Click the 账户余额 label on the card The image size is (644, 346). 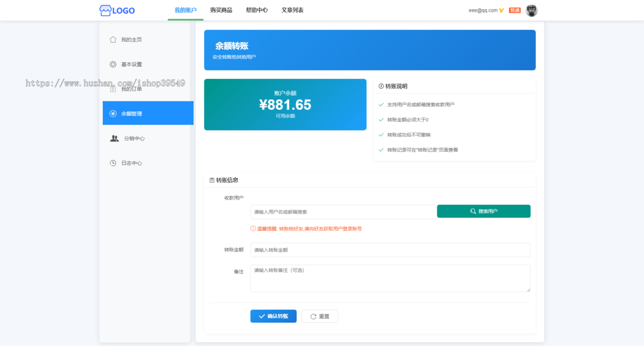pos(285,93)
